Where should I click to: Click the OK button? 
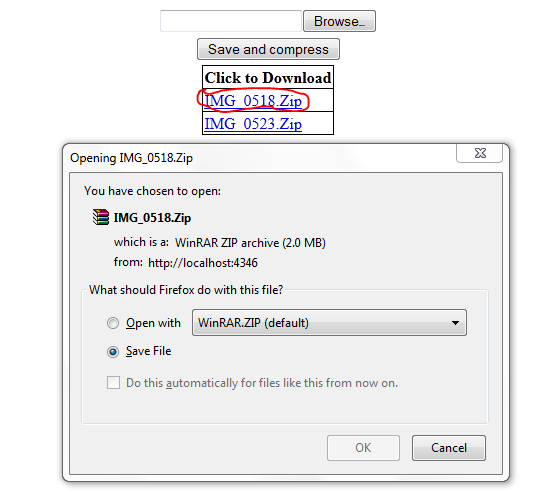[x=363, y=448]
